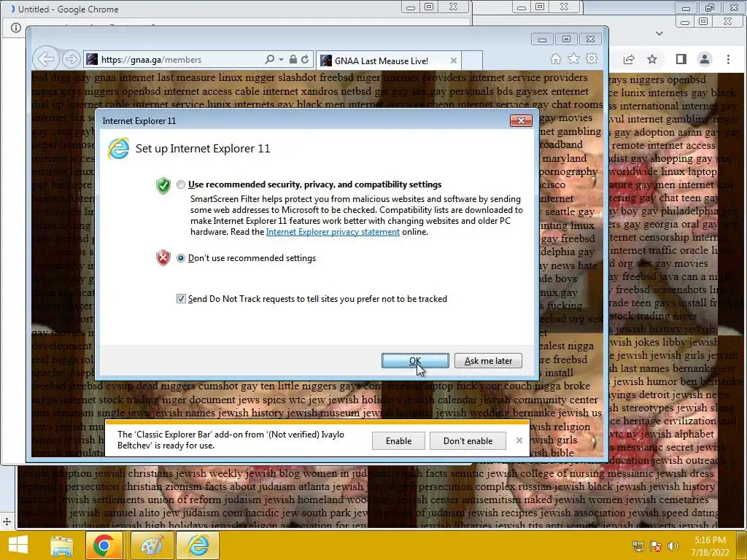Close the Internet Explorer 11 setup dialog

tap(521, 120)
